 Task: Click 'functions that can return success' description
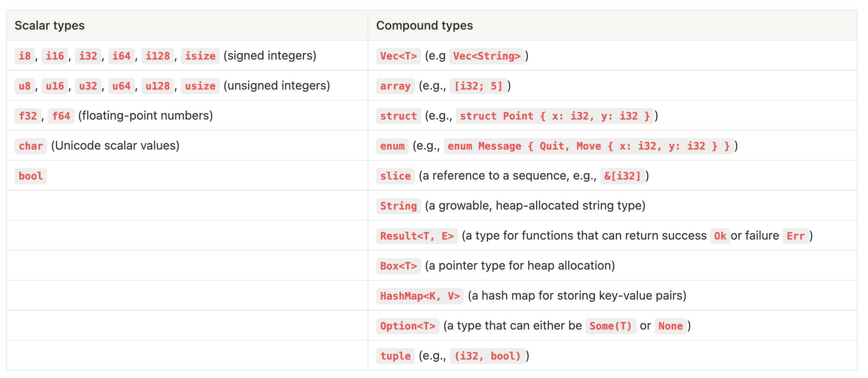pos(614,236)
